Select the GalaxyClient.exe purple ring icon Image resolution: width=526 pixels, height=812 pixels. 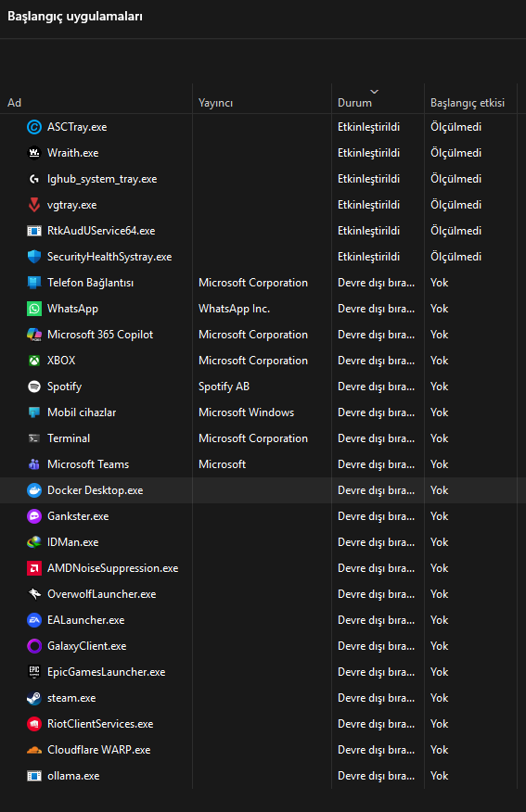pyautogui.click(x=34, y=646)
